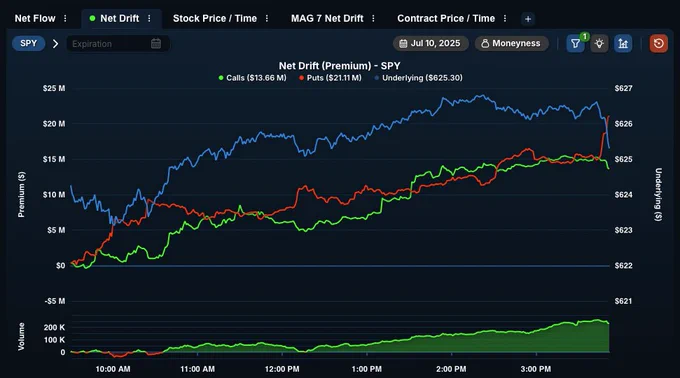Click the 10:00 AM time axis label
Screen dimensions: 680x378
point(113,369)
